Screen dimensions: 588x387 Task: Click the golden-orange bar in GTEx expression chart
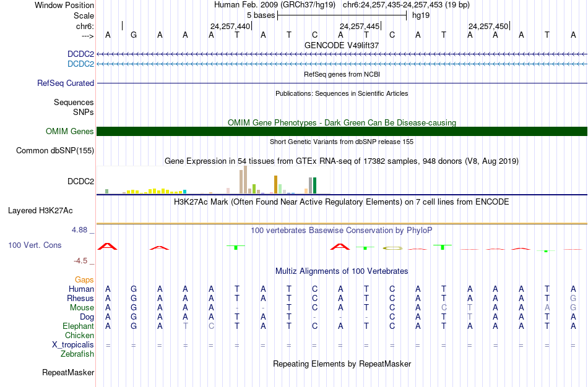(x=275, y=185)
